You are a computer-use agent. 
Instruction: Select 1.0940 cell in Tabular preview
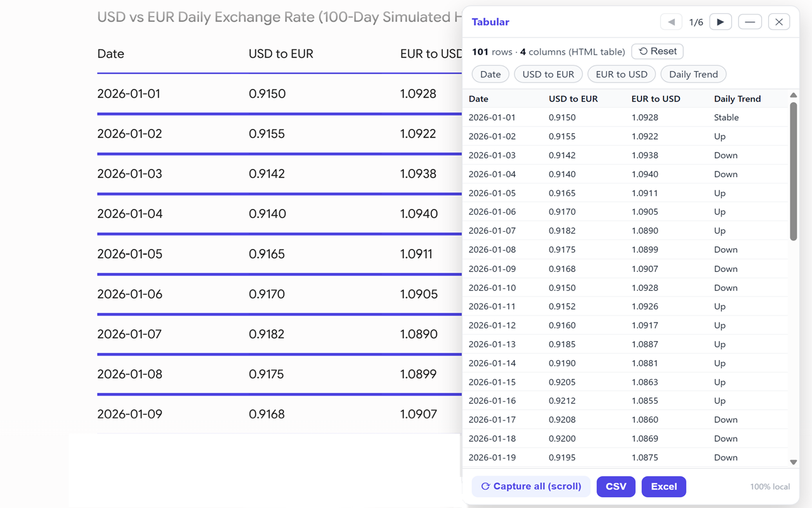pos(645,174)
